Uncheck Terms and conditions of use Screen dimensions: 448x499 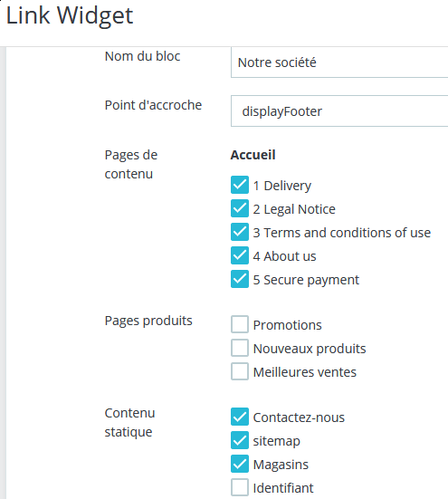click(x=240, y=232)
